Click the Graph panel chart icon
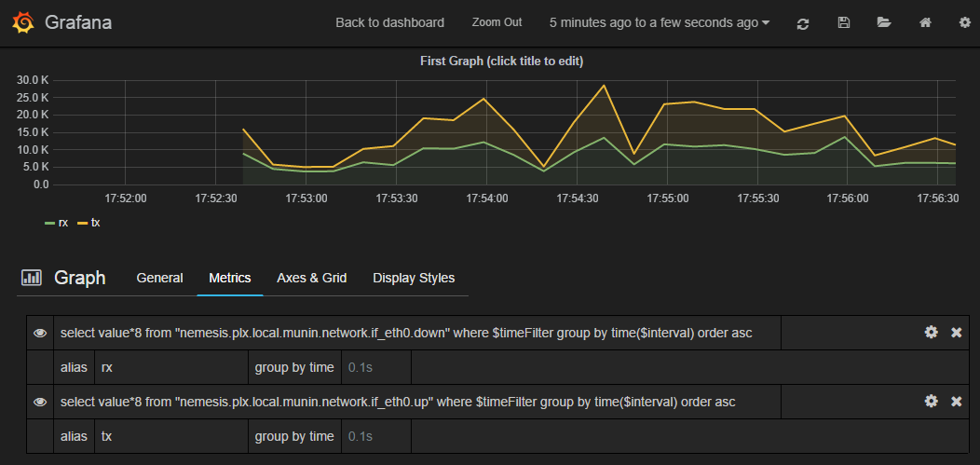The image size is (980, 465). (32, 278)
